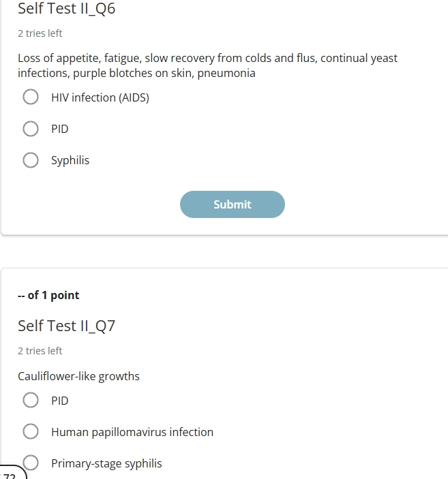This screenshot has width=448, height=479.
Task: Click the Self Test II_Q7 heading
Action: pyautogui.click(x=67, y=326)
